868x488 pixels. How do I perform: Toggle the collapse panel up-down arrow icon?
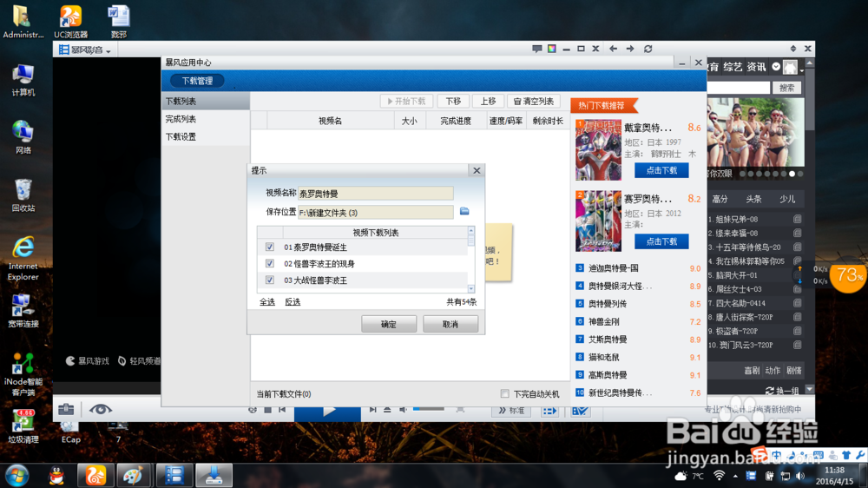pyautogui.click(x=792, y=49)
